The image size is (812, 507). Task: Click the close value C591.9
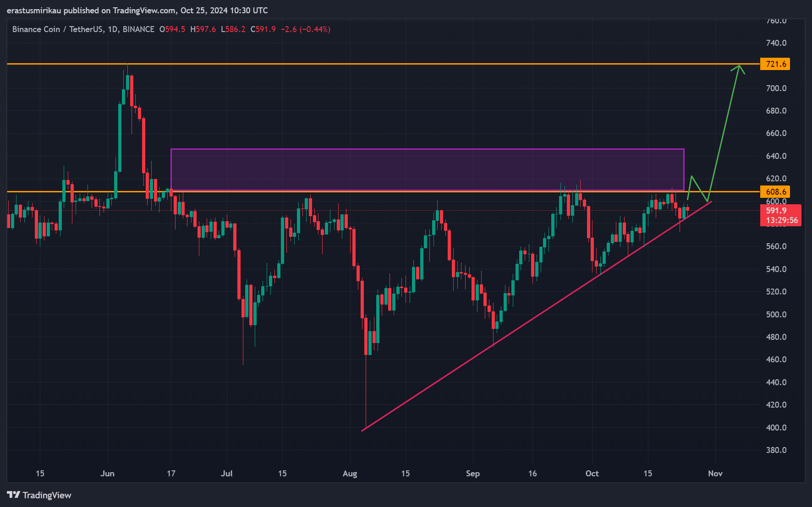[263, 29]
